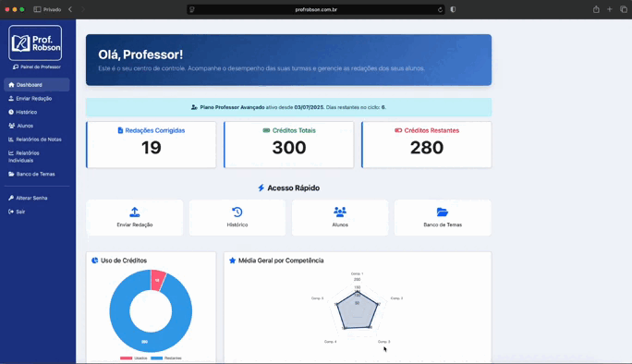The image size is (632, 364).
Task: Show the tab overview icon
Action: tap(624, 9)
